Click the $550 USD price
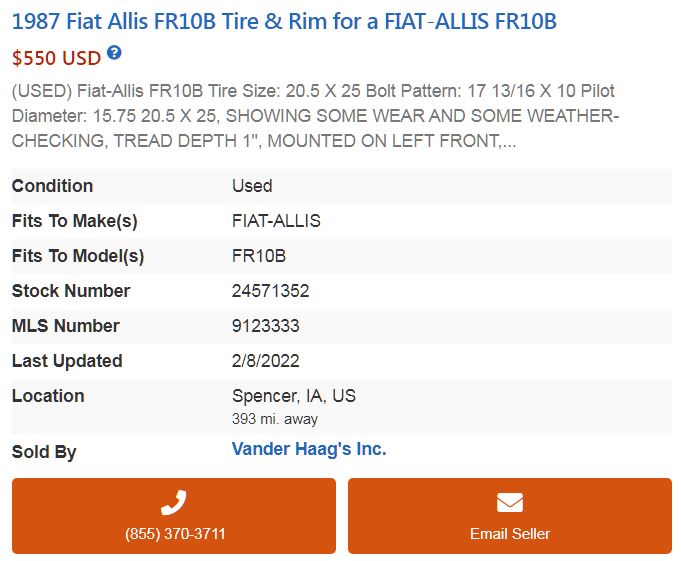681x561 pixels. click(56, 58)
